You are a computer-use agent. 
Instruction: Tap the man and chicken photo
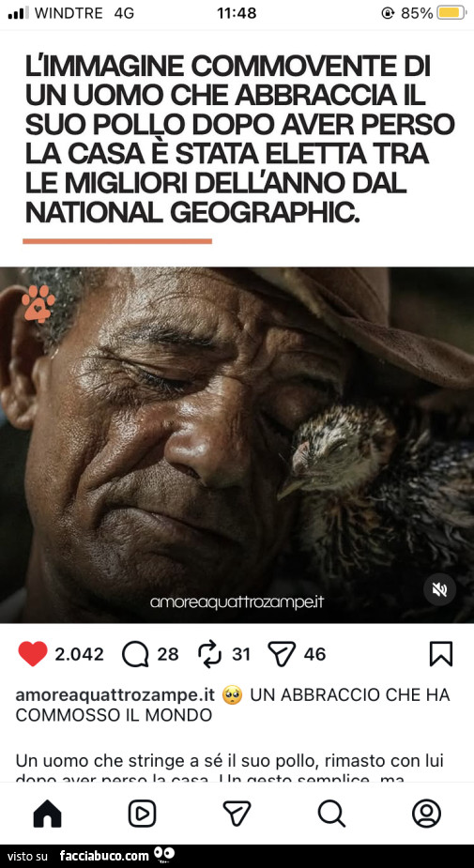click(x=237, y=445)
